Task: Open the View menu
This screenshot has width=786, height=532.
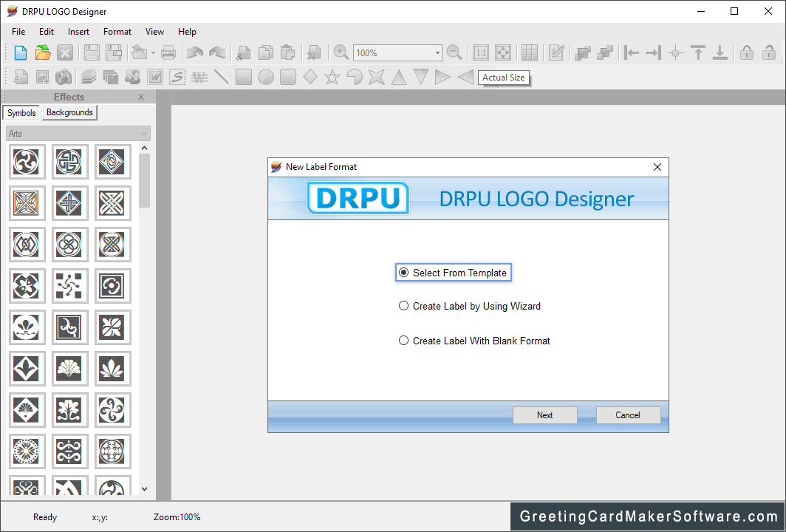Action: pyautogui.click(x=154, y=32)
